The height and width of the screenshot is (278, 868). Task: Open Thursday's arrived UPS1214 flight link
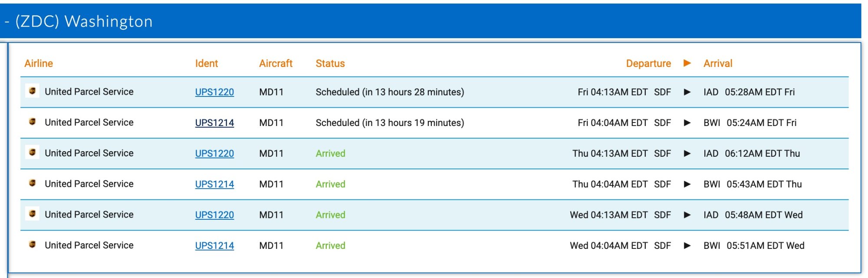214,184
